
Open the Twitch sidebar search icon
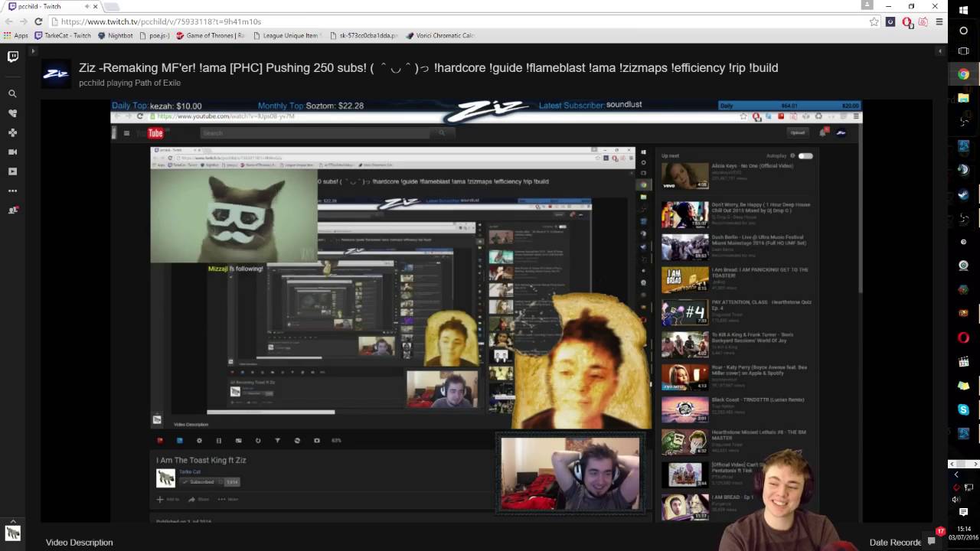(x=12, y=93)
